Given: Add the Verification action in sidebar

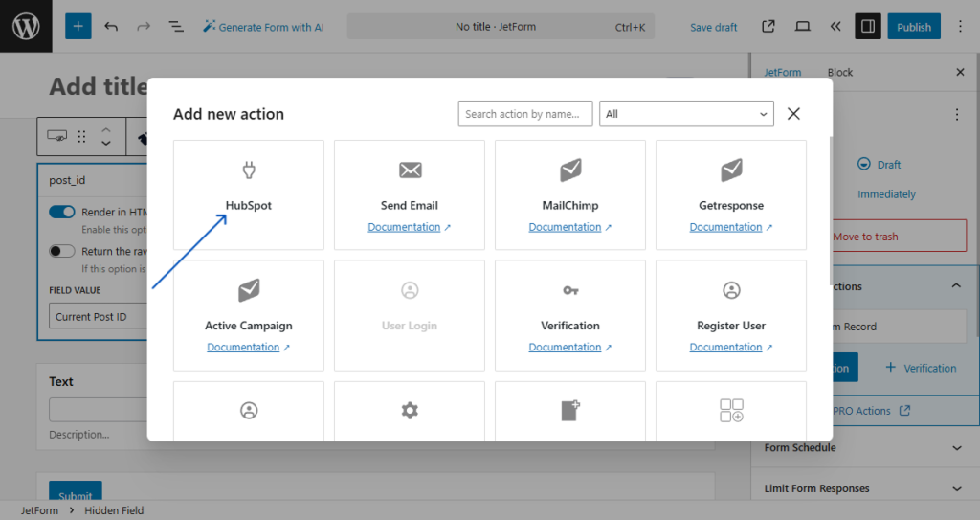Looking at the screenshot, I should [x=921, y=368].
